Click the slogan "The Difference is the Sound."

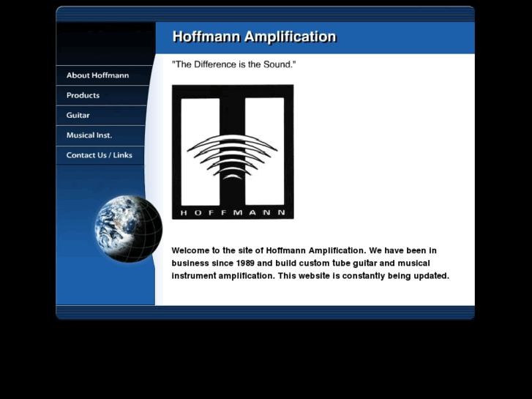point(233,64)
